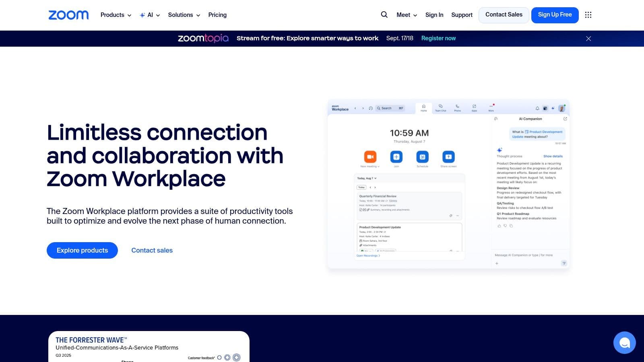
Task: Select the Share screen icon
Action: pos(448,157)
